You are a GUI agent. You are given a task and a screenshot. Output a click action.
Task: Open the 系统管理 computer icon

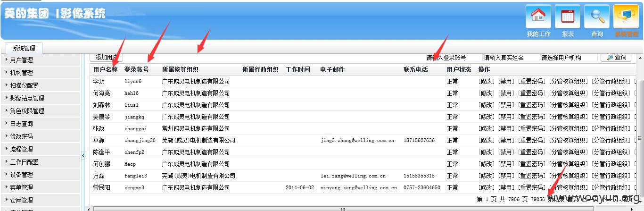tap(626, 17)
